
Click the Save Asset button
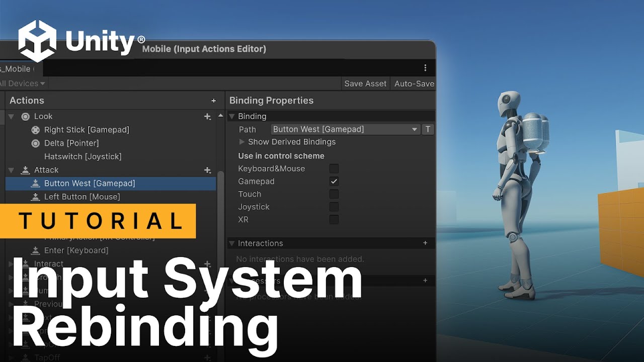pos(365,83)
